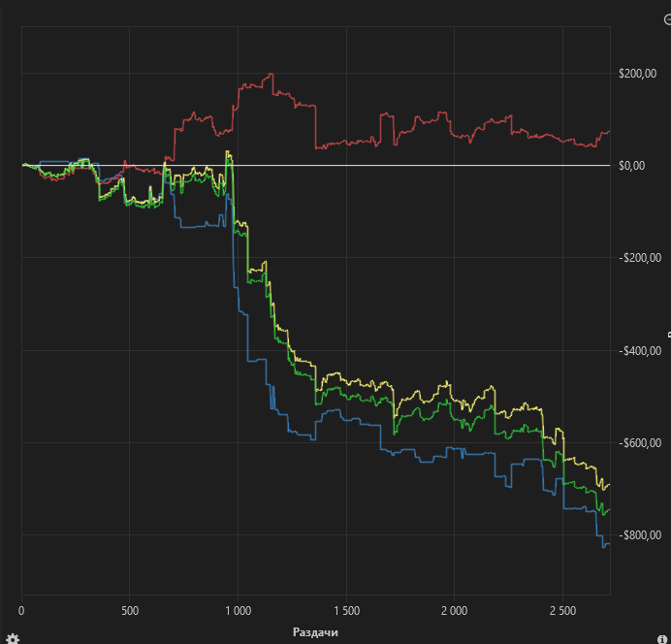Click the circled minus icon at top right
This screenshot has height=644, width=671.
pos(666,20)
